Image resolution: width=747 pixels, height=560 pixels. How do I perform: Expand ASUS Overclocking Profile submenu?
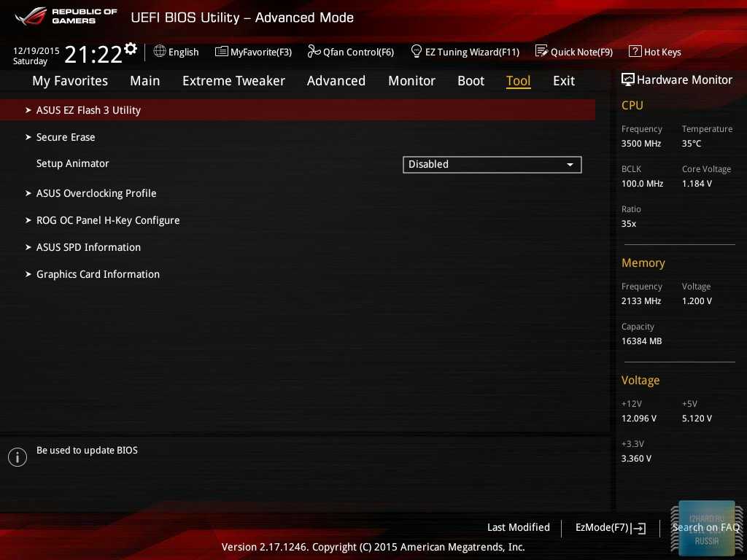point(96,193)
